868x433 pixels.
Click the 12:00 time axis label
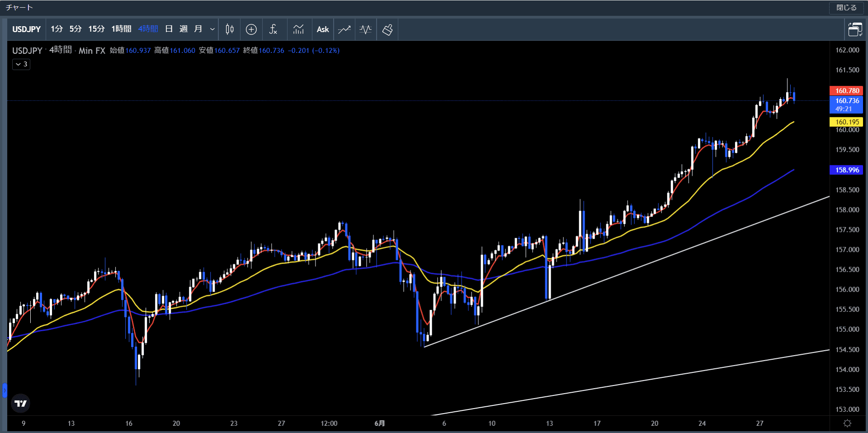329,424
